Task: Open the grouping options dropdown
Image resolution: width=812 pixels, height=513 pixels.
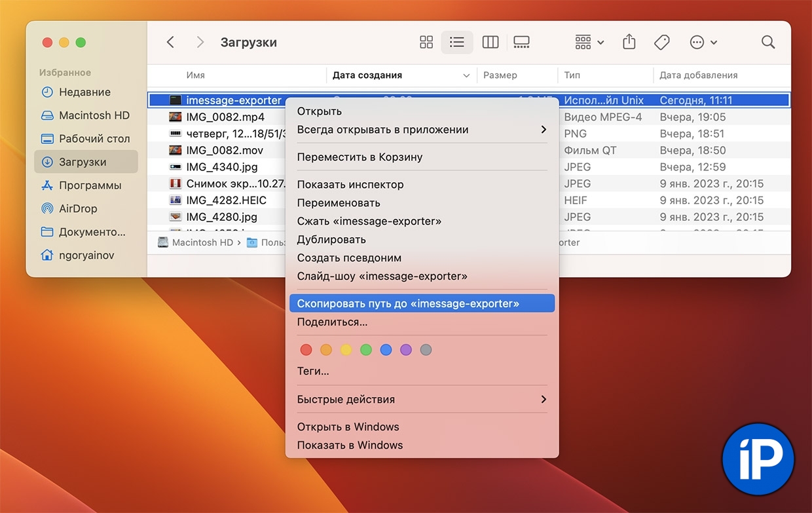Action: click(x=589, y=43)
